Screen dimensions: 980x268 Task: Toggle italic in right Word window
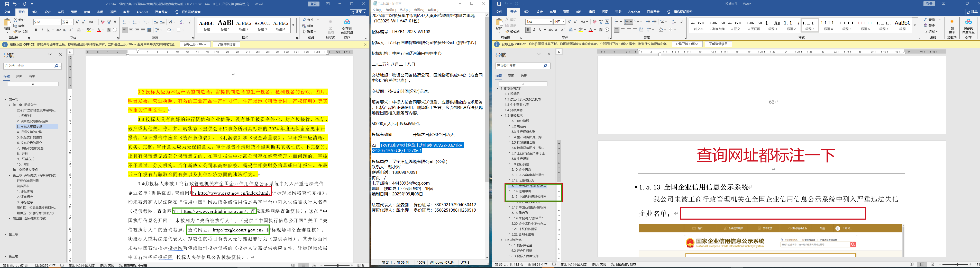point(534,30)
